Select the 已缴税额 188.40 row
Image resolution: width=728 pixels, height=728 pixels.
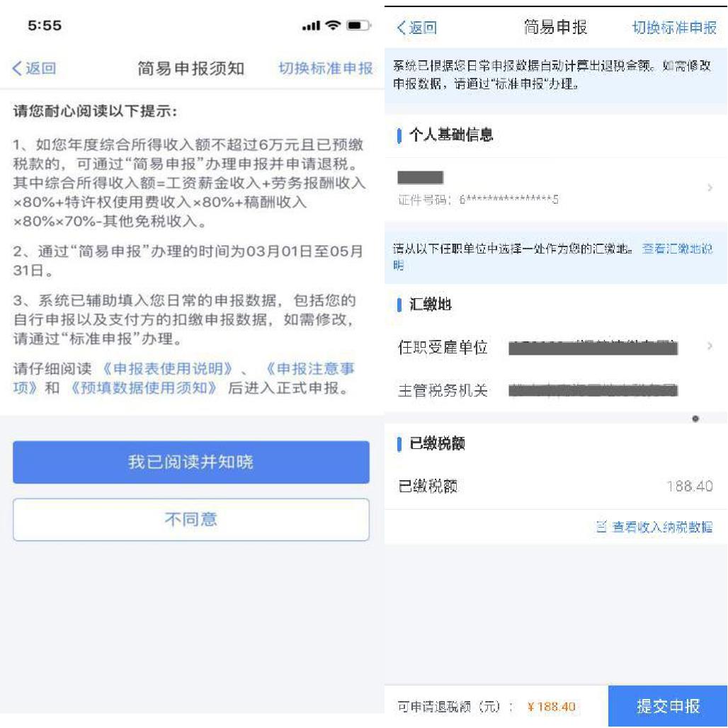click(x=556, y=486)
